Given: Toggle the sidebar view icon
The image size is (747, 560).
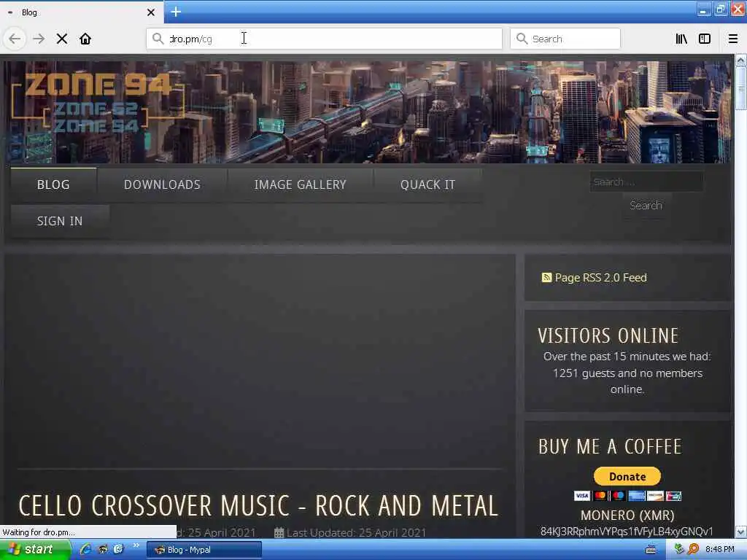Looking at the screenshot, I should click(x=705, y=39).
